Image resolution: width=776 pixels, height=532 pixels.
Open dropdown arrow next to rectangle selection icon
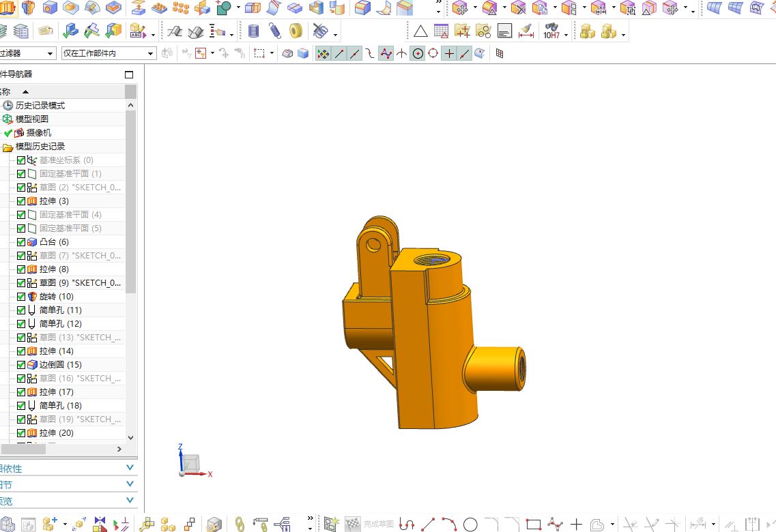click(x=272, y=53)
